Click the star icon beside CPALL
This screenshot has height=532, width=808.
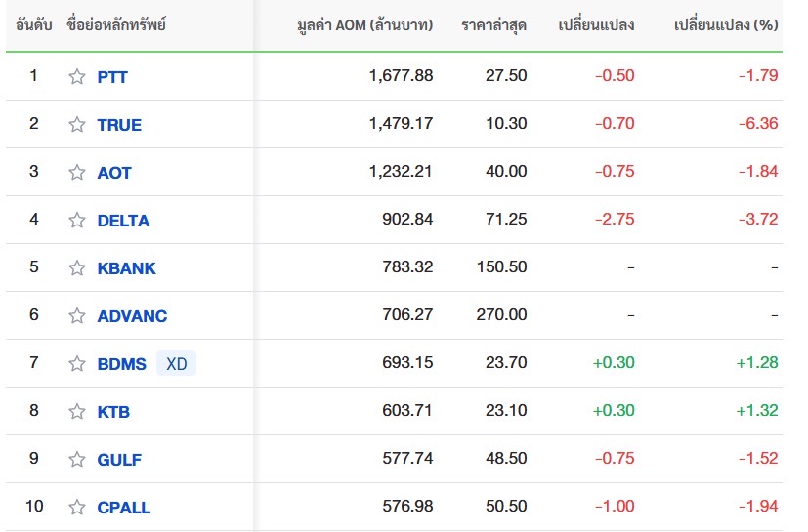click(77, 508)
